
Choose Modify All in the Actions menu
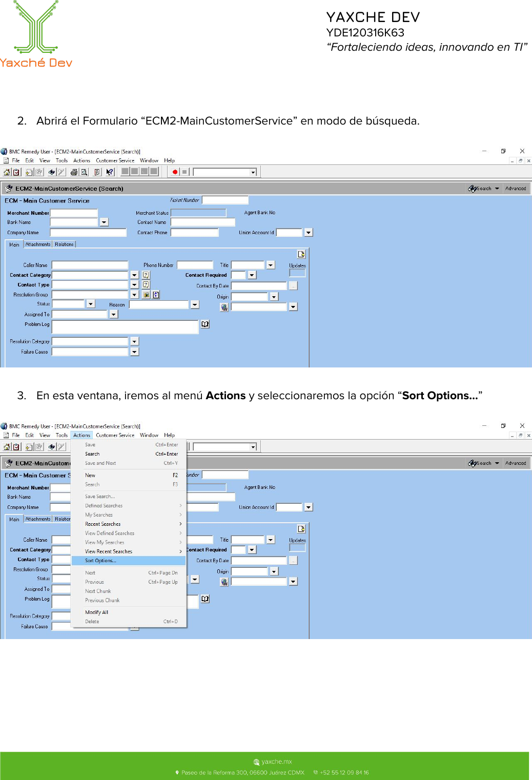[x=128, y=612]
